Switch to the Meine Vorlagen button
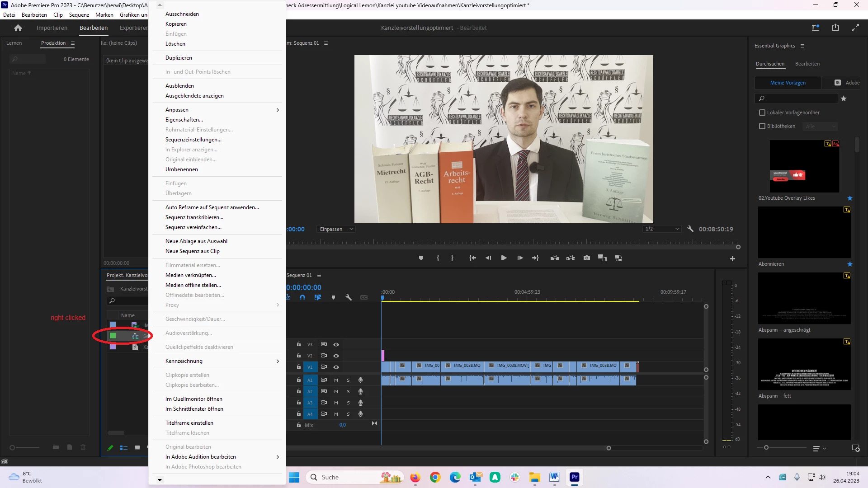The width and height of the screenshot is (868, 488). coord(788,83)
